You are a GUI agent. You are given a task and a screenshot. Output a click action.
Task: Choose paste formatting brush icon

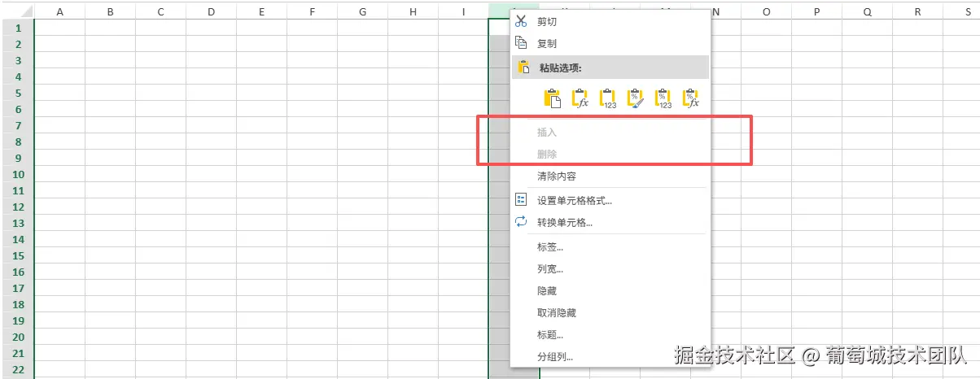(636, 98)
